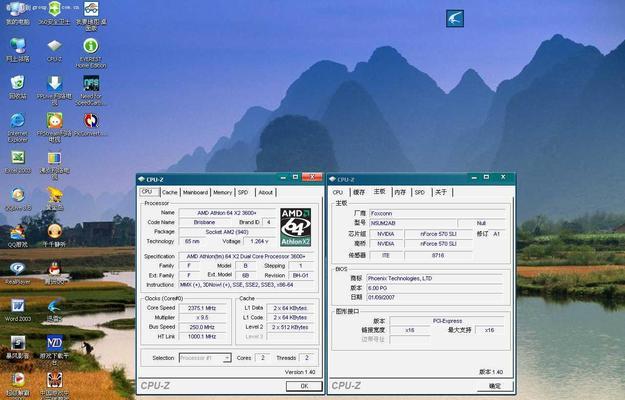Viewport: 625px width, 400px height.
Task: Click the model field 'N5UM2AB'
Action: (413, 223)
